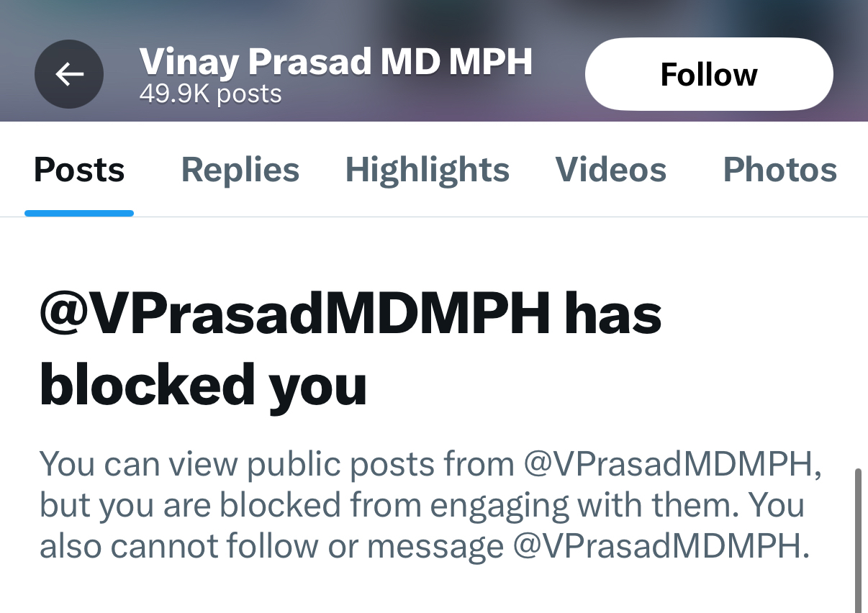Click the blue underline beneath Posts
Screen dimensions: 868x613
click(79, 213)
